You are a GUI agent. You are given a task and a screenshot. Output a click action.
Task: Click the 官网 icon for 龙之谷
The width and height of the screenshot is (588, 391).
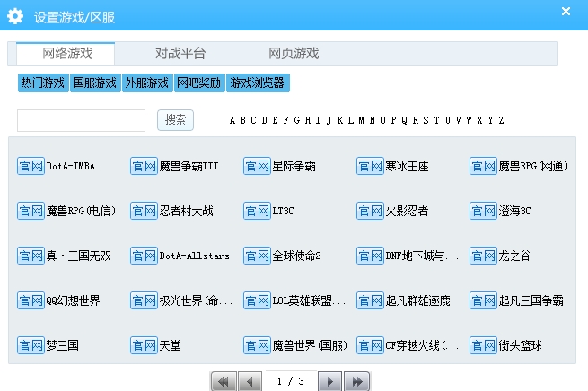pos(483,256)
